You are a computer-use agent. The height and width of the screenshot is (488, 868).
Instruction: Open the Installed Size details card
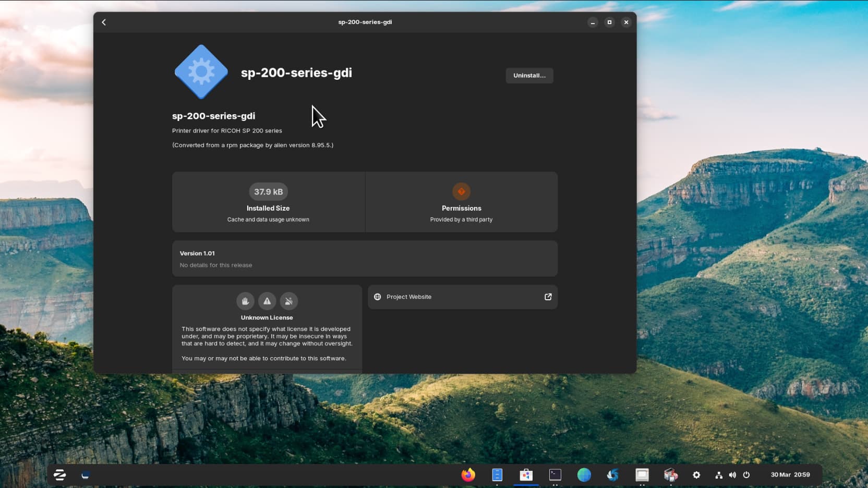268,202
